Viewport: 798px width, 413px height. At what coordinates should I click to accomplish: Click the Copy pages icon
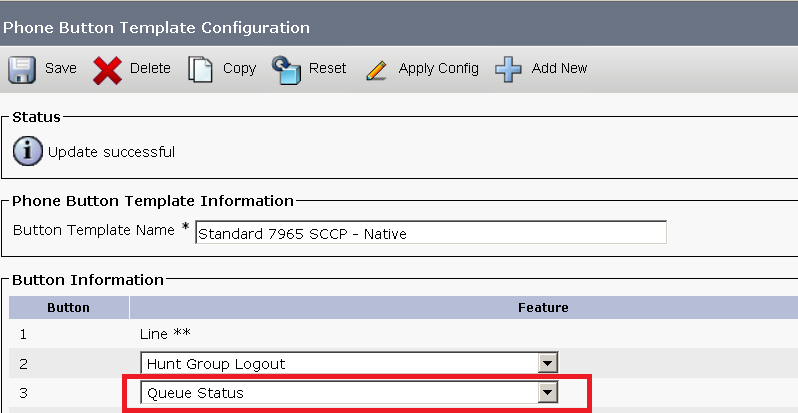pyautogui.click(x=201, y=69)
